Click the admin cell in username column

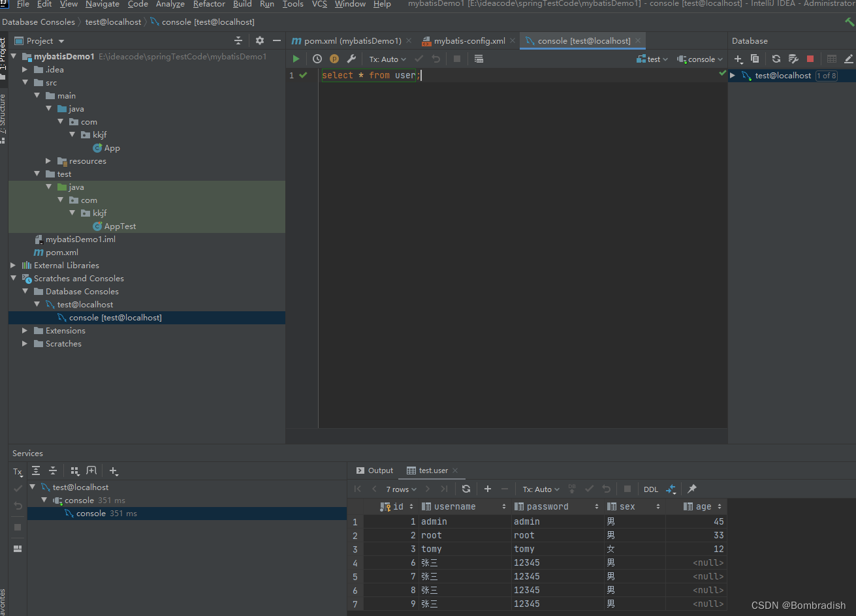pos(465,521)
